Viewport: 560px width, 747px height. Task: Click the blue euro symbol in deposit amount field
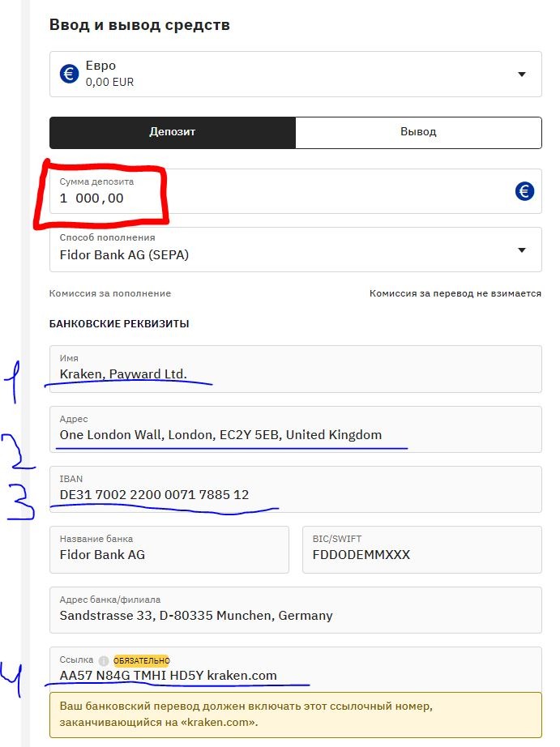click(x=524, y=191)
